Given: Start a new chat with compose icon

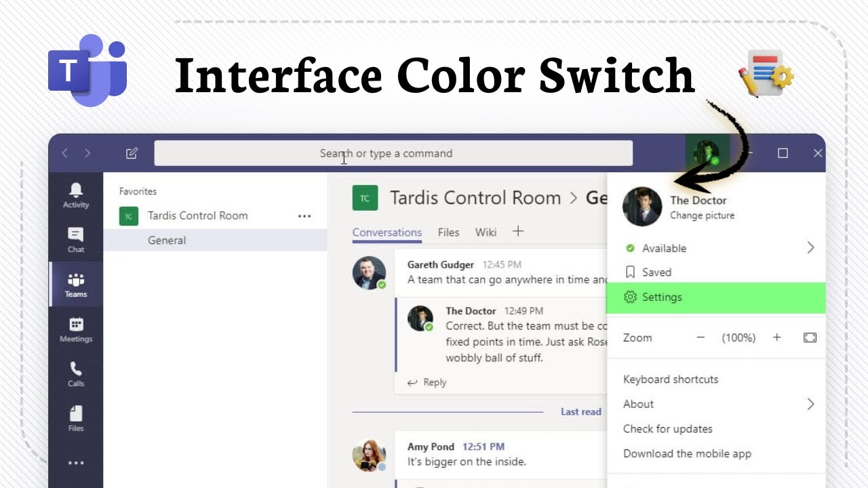Looking at the screenshot, I should [132, 153].
